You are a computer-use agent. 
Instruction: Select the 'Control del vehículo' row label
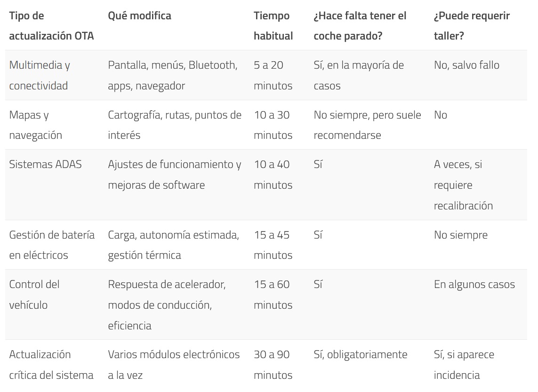34,295
